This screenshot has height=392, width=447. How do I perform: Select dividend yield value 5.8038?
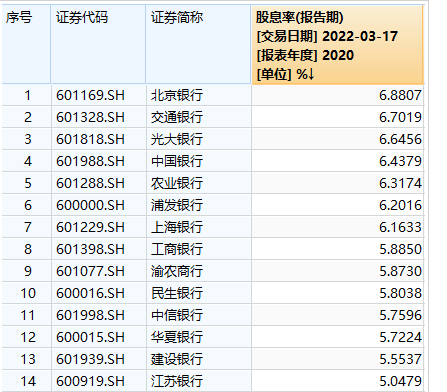[400, 293]
